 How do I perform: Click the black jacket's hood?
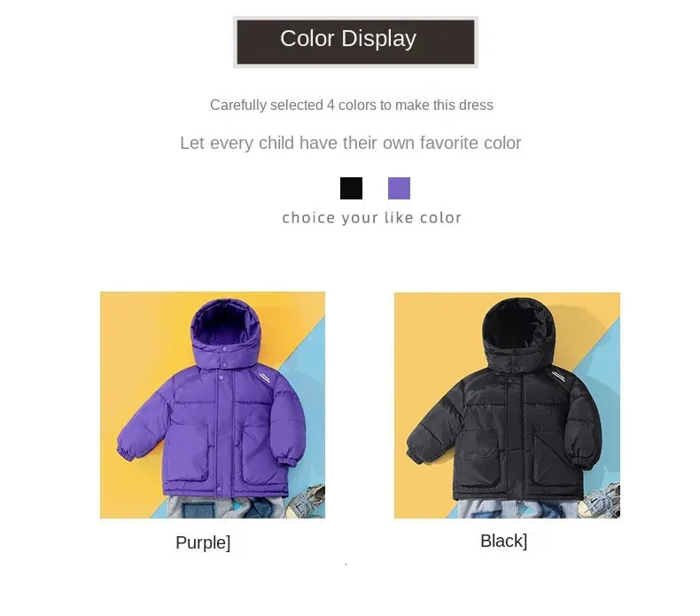(517, 328)
